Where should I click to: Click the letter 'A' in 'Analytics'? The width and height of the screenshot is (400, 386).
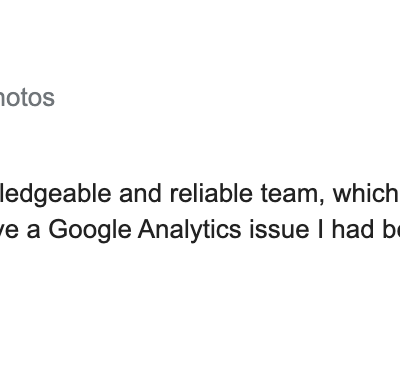pos(148,229)
